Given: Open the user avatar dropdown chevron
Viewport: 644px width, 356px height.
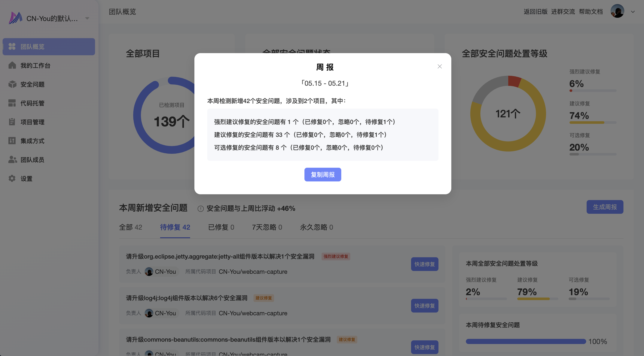Looking at the screenshot, I should (x=633, y=12).
